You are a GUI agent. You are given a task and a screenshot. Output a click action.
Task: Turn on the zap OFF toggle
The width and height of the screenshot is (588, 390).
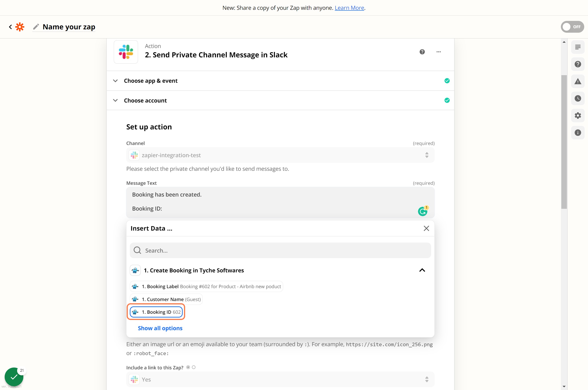572,27
